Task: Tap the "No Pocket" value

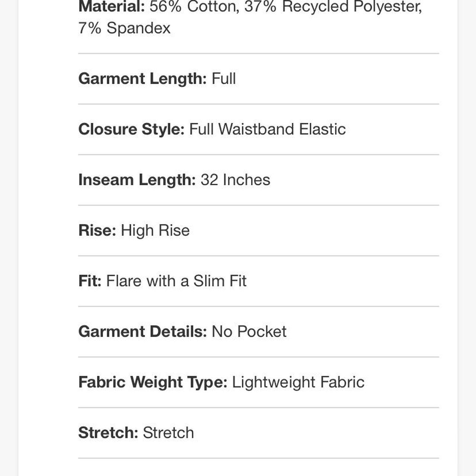Action: (x=249, y=332)
